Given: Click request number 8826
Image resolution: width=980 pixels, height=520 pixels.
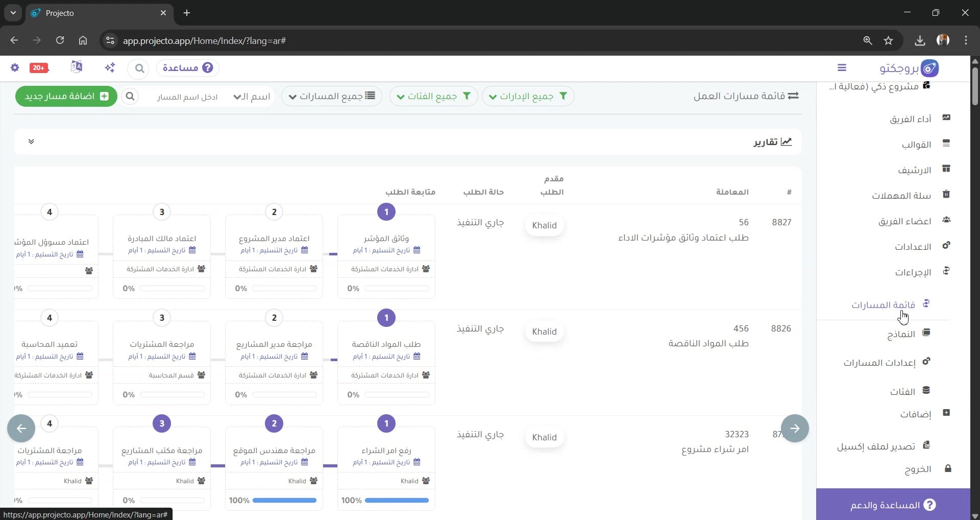Looking at the screenshot, I should point(781,328).
